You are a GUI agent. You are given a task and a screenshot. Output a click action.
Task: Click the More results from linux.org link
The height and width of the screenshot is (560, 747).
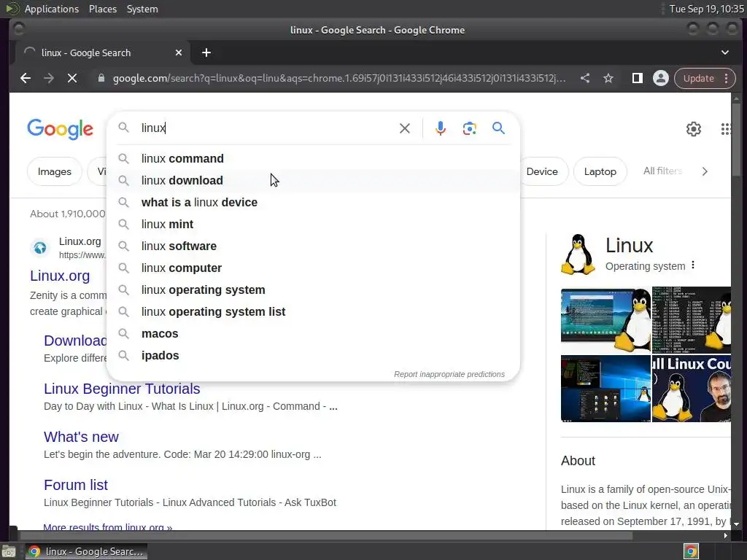click(108, 527)
